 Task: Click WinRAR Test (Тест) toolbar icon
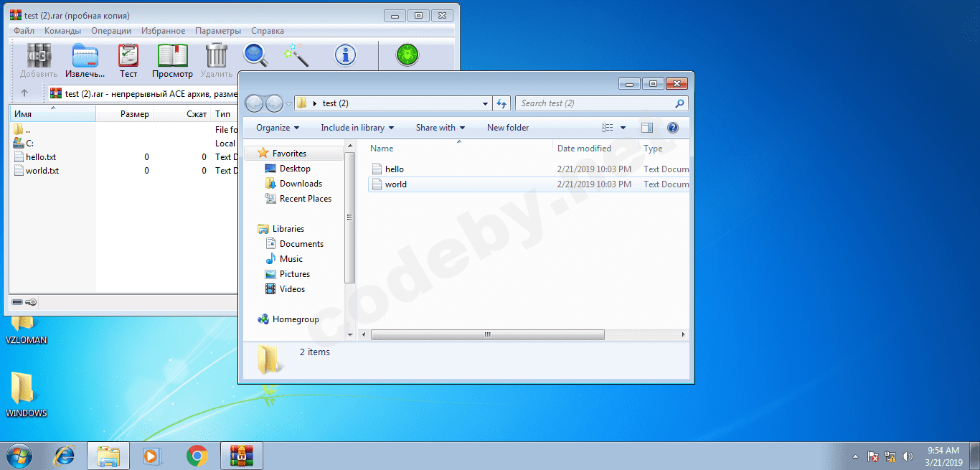[x=128, y=55]
